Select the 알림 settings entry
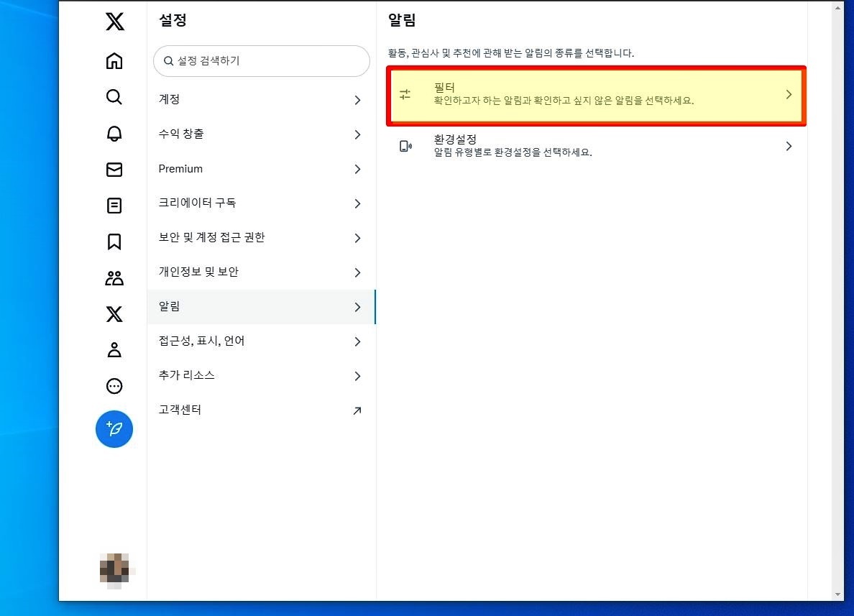The height and width of the screenshot is (616, 854). 261,307
